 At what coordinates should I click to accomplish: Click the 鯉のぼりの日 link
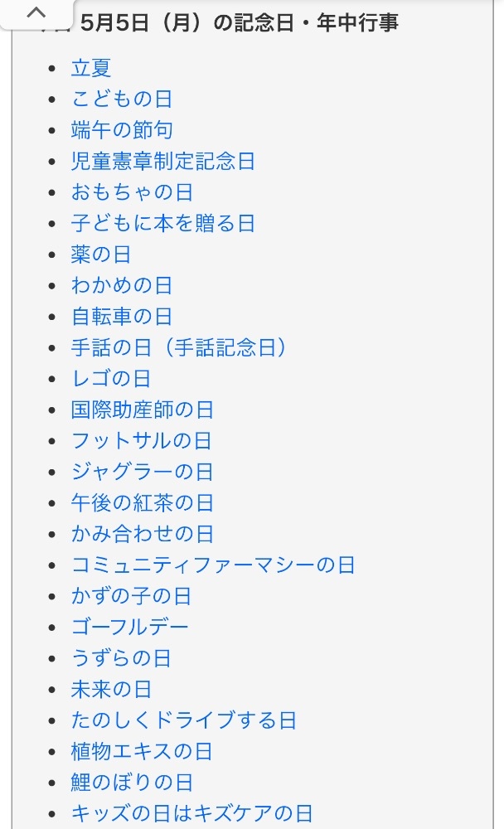point(132,783)
